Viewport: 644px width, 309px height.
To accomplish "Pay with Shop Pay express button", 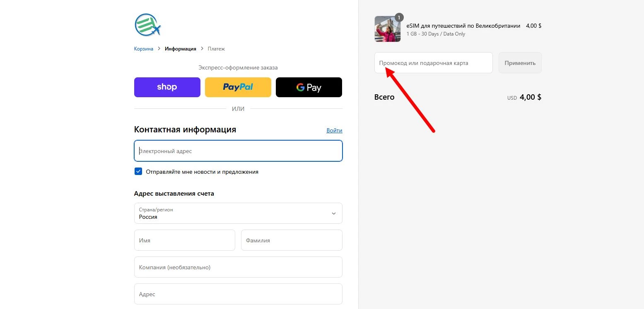I will click(x=167, y=87).
